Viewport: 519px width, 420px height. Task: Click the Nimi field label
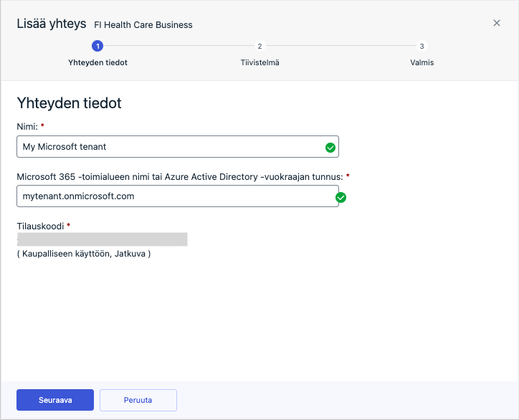click(x=27, y=126)
